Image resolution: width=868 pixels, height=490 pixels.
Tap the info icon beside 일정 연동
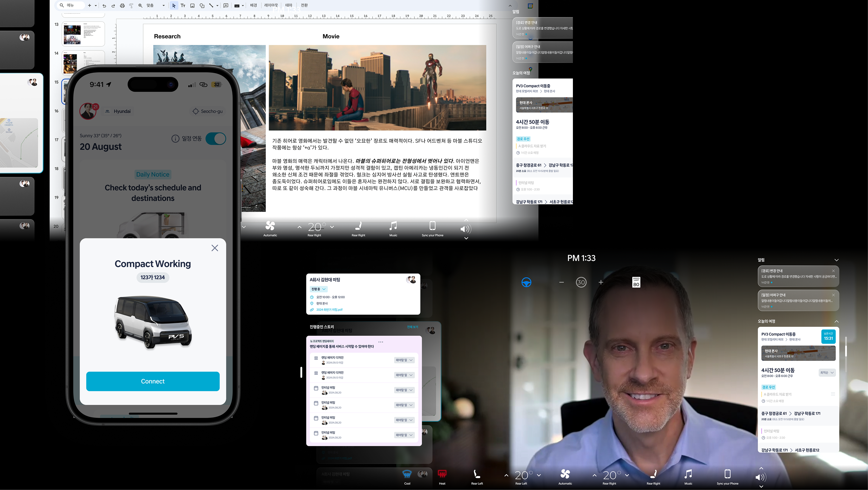coord(175,138)
